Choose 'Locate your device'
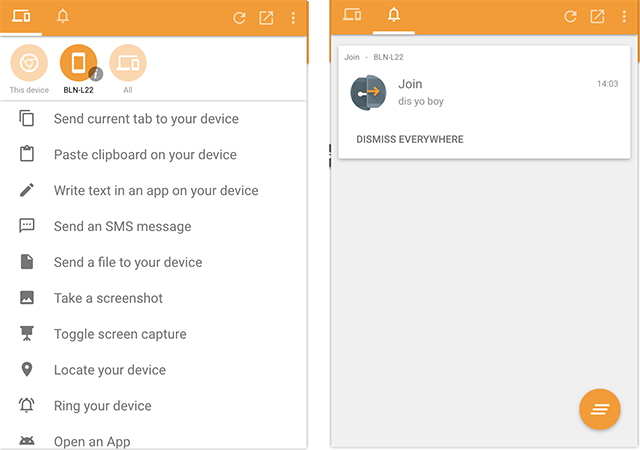The width and height of the screenshot is (640, 450). (110, 370)
